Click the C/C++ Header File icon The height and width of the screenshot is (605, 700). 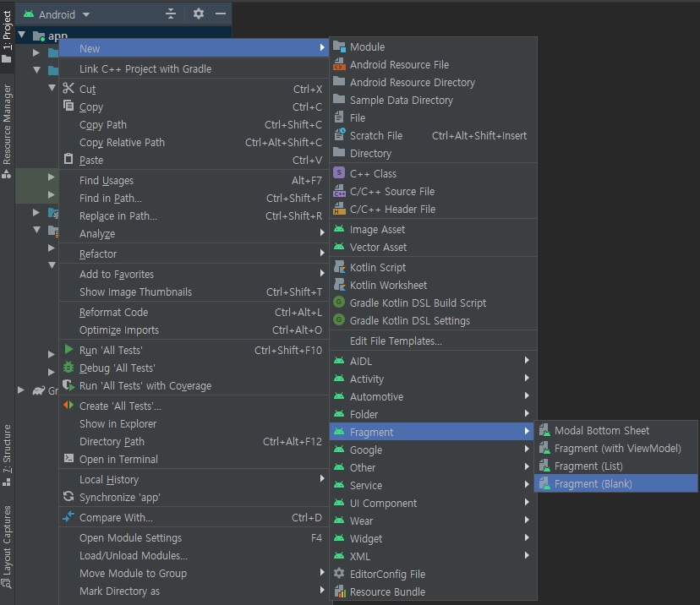coord(339,209)
